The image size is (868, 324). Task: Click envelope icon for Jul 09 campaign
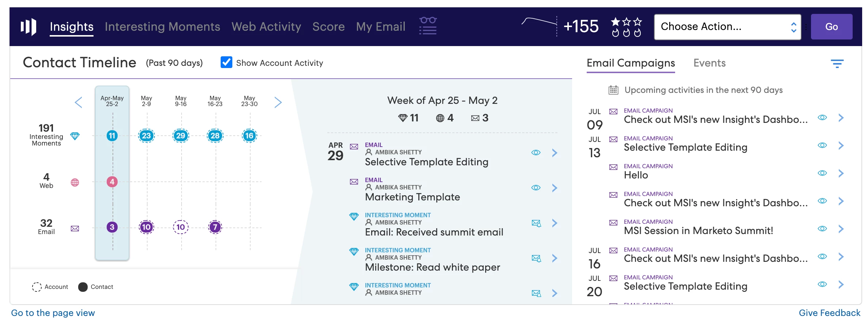[613, 112]
